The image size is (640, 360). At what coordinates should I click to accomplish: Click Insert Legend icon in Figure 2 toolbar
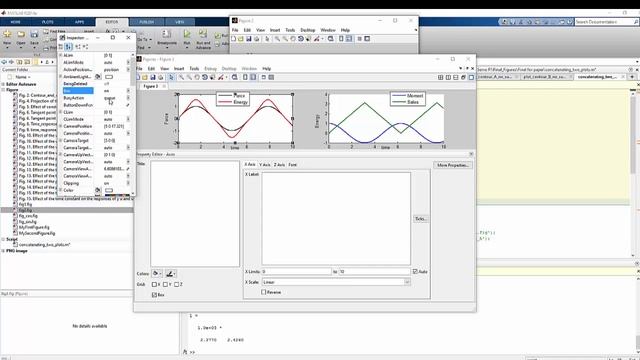tap(349, 39)
